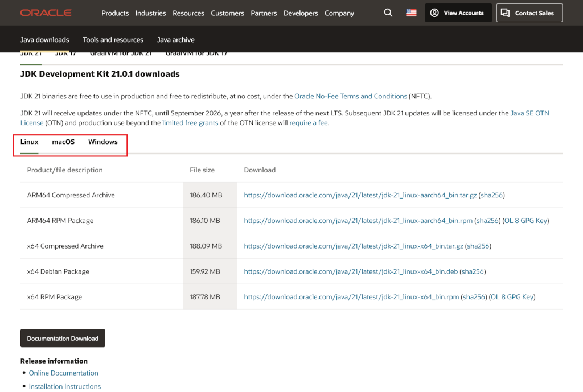Viewport: 583px width, 392px height.
Task: Change country via the US flag icon
Action: pyautogui.click(x=411, y=13)
